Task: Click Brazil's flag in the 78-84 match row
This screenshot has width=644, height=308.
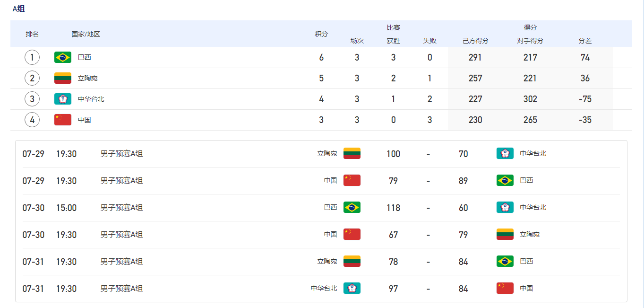Action: coord(505,262)
